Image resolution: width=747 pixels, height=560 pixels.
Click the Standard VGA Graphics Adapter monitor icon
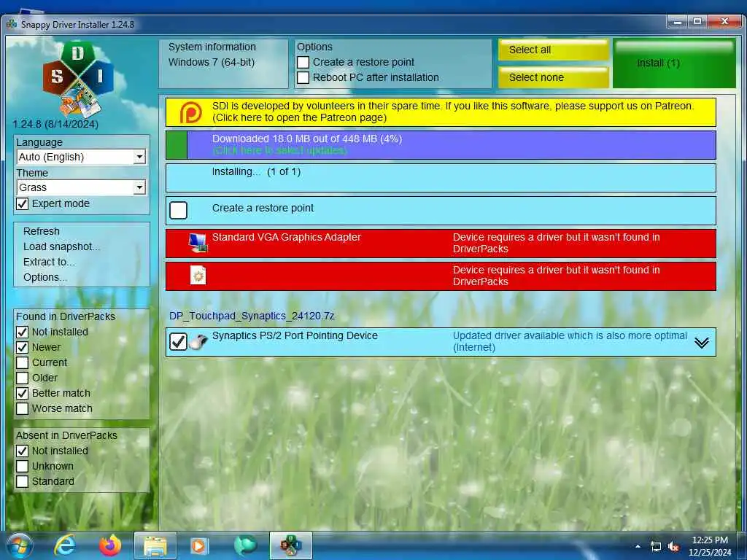pos(198,242)
